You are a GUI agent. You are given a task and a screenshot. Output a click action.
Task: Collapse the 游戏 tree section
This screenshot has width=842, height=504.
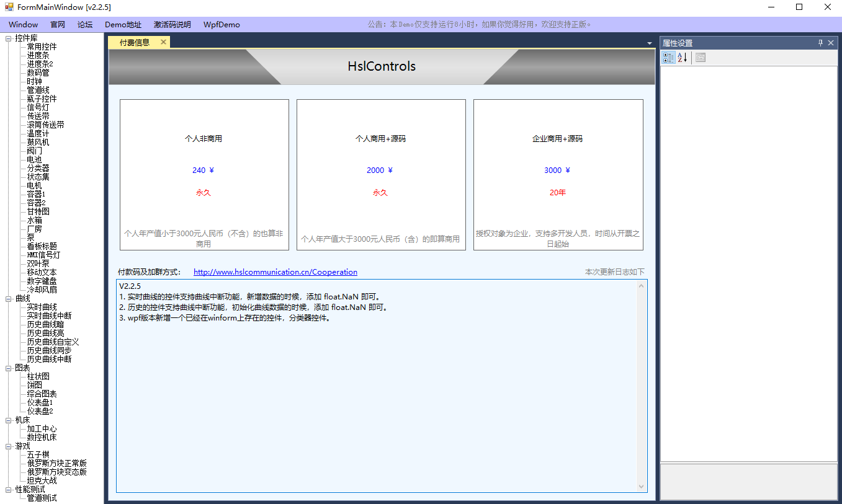9,446
